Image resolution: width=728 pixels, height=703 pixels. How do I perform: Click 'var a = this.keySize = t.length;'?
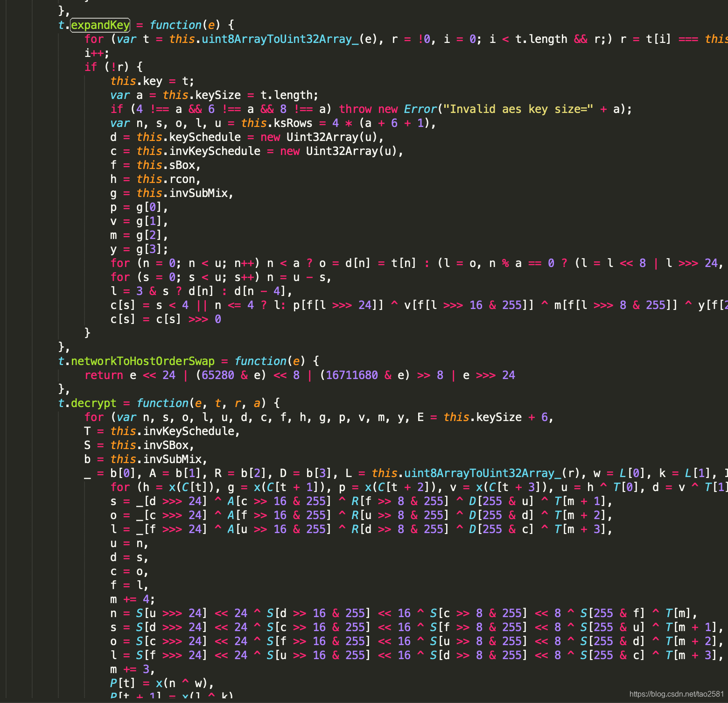click(x=214, y=95)
